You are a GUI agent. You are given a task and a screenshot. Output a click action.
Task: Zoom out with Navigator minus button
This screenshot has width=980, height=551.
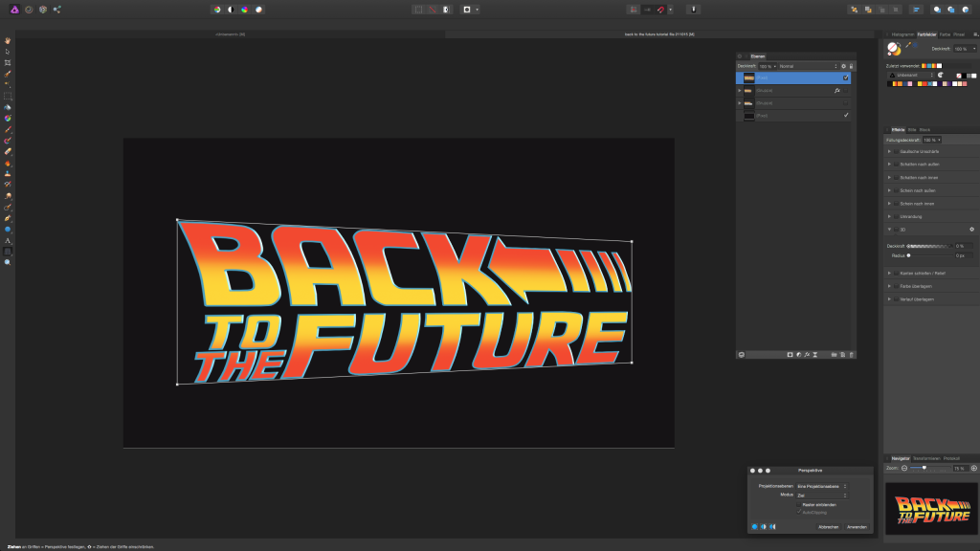tap(904, 468)
